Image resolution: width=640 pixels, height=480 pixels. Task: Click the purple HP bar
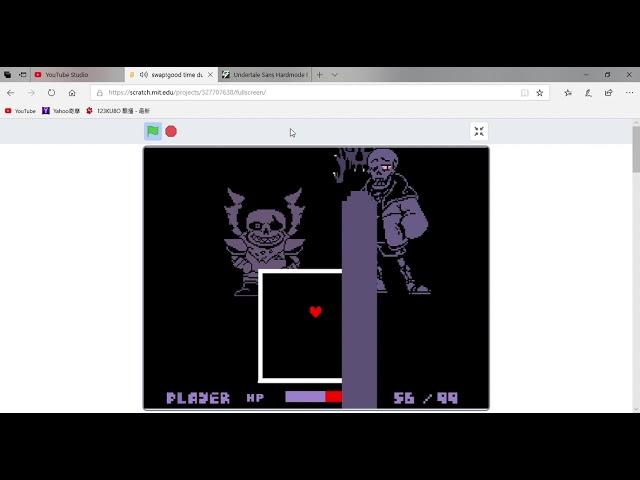coord(305,396)
